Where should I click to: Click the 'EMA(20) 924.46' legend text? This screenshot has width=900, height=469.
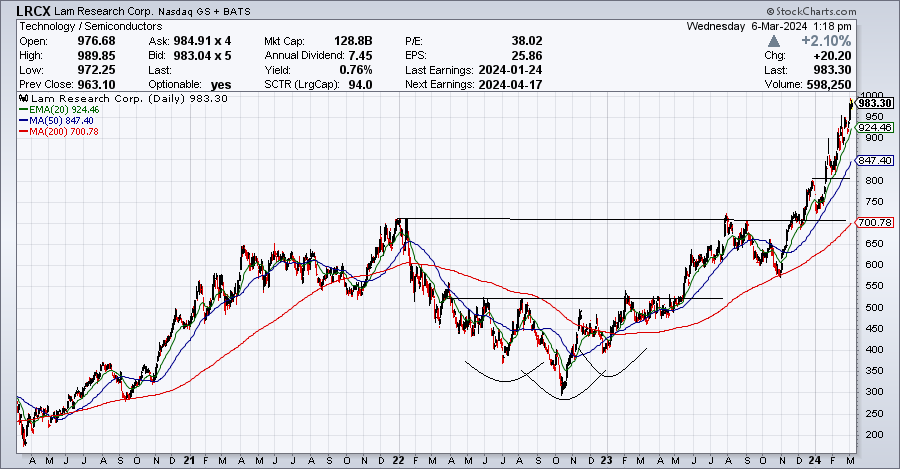(x=64, y=110)
